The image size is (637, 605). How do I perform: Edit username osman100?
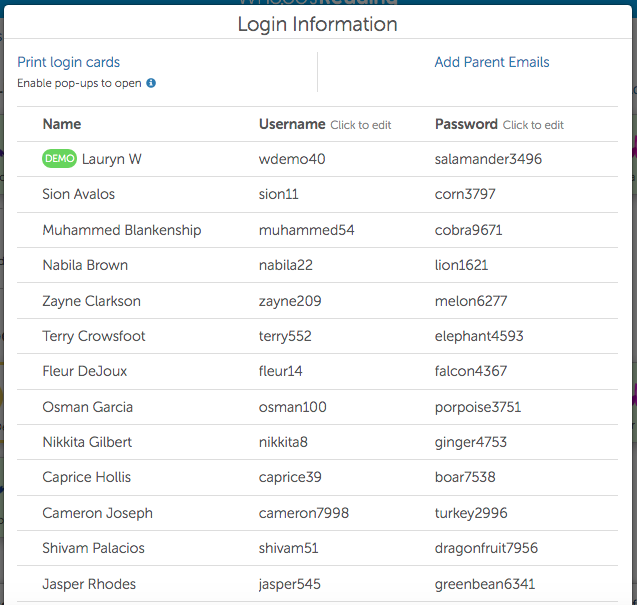coord(292,407)
